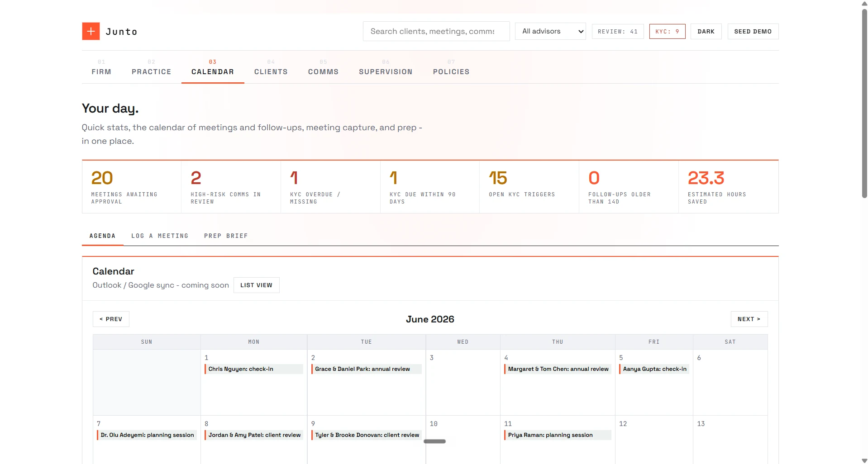The image size is (868, 464).
Task: Select calendar day 6 cell
Action: [730, 382]
